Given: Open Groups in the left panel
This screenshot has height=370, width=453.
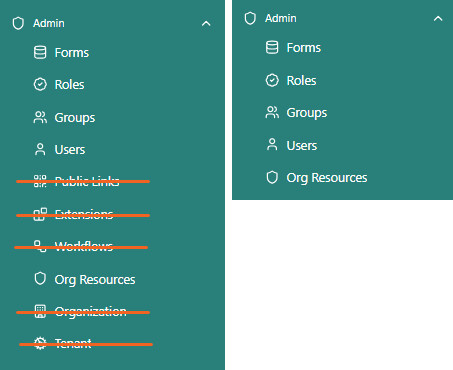Looking at the screenshot, I should pos(75,118).
